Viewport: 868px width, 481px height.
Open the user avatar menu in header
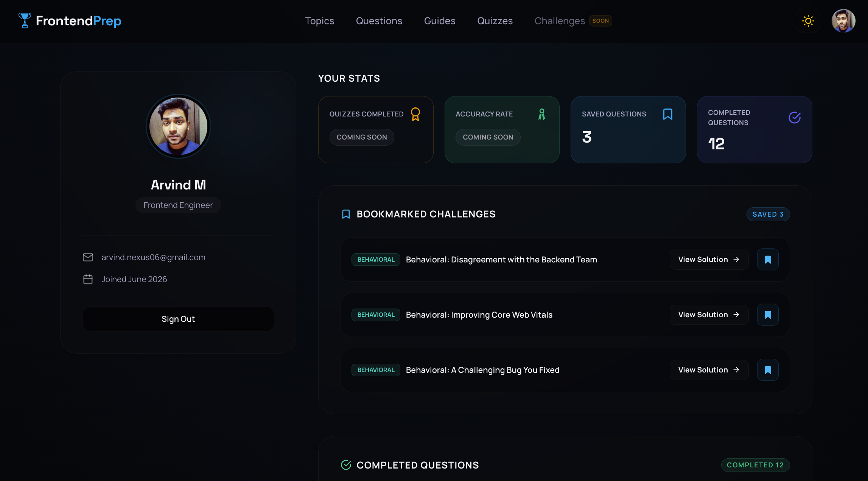point(843,21)
